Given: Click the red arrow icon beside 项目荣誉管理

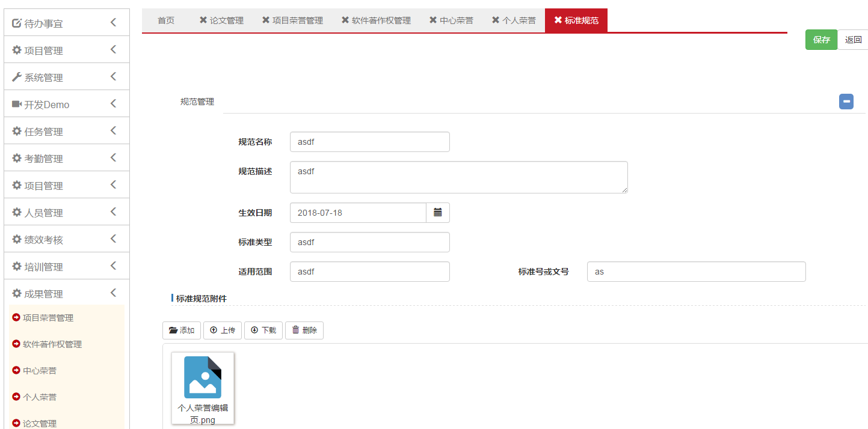Looking at the screenshot, I should tap(16, 317).
